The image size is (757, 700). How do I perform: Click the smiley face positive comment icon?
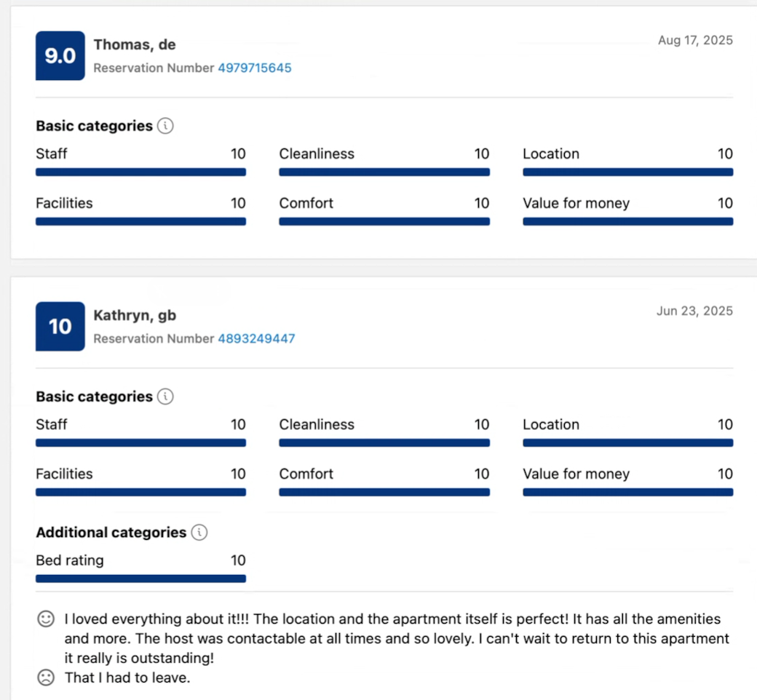(46, 619)
